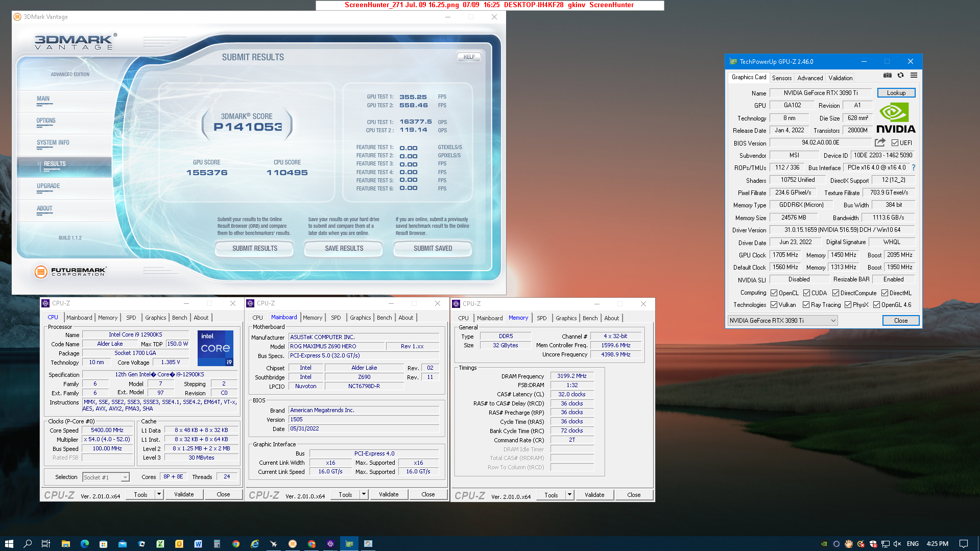Take a GPU-Z screenshot with camera icon

click(x=888, y=75)
